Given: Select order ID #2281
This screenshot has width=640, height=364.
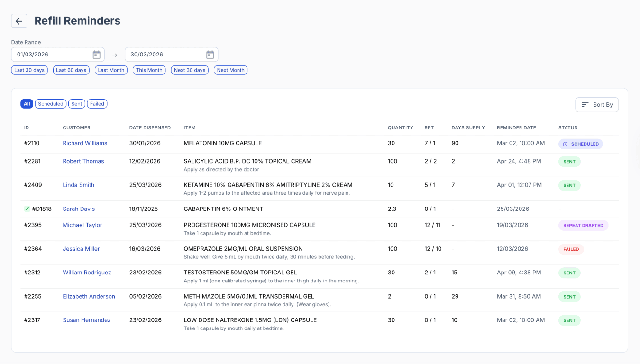Looking at the screenshot, I should [x=32, y=161].
